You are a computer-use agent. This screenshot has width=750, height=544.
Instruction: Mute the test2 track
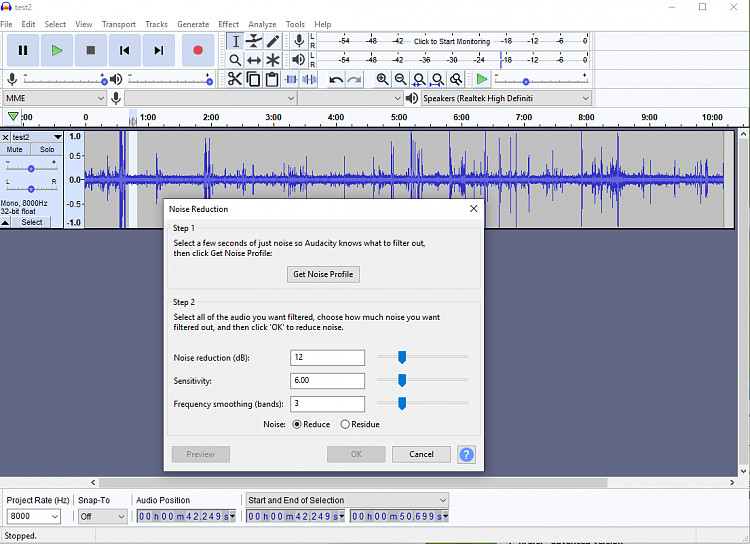(x=14, y=150)
